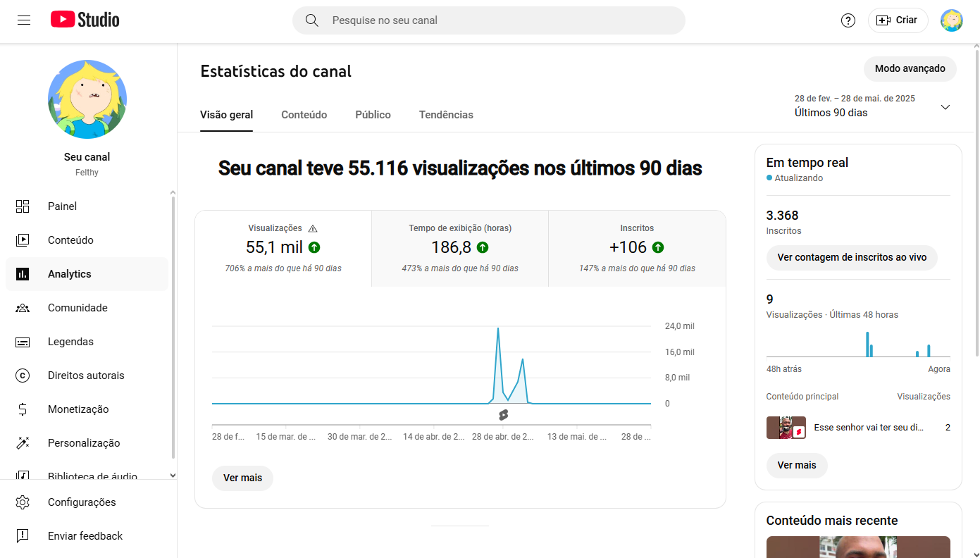Click the YouTube Studio logo
Screen dimensions: 980x558
85,20
